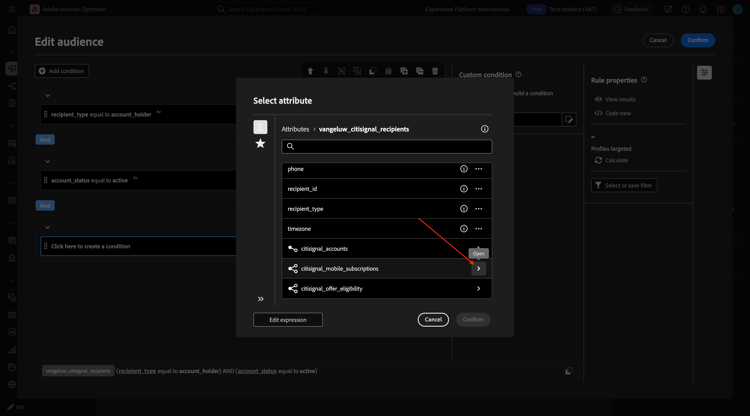Open the citisignal_offer_eligibility link arrow
The height and width of the screenshot is (416, 750).
pos(478,289)
